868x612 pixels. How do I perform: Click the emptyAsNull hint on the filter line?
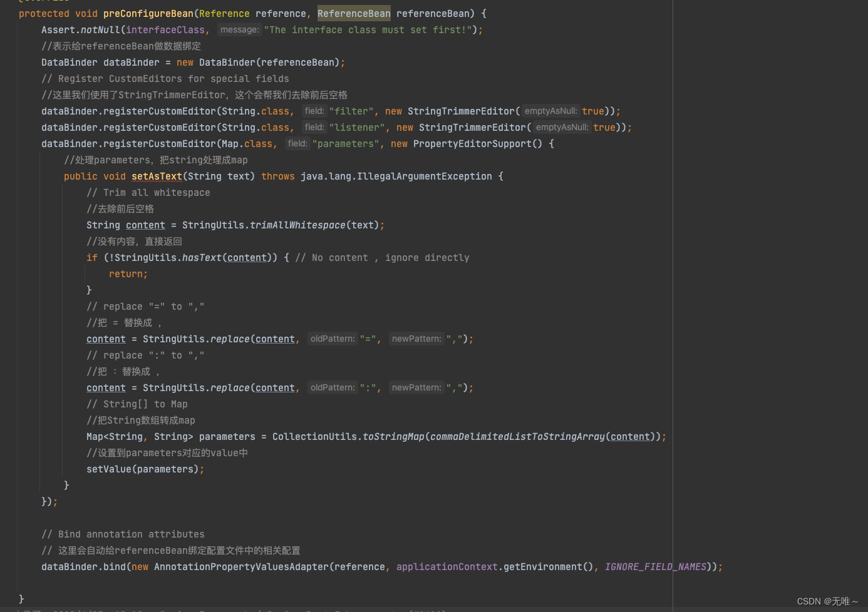tap(551, 111)
